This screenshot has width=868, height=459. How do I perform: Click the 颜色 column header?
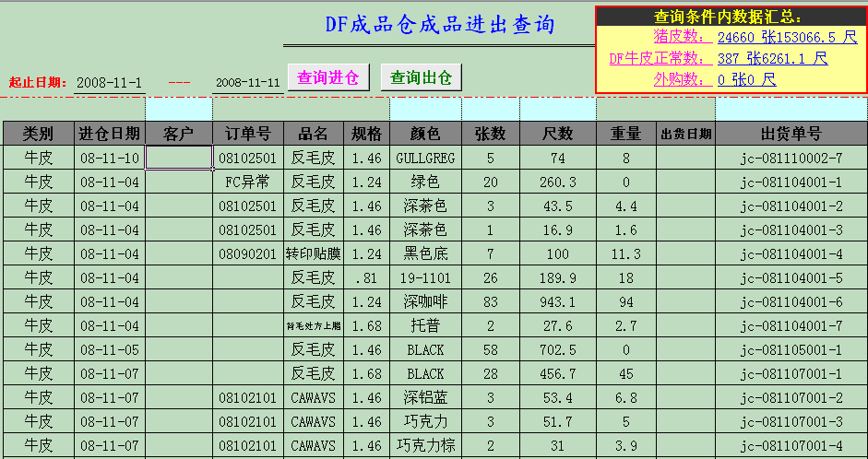coord(425,134)
